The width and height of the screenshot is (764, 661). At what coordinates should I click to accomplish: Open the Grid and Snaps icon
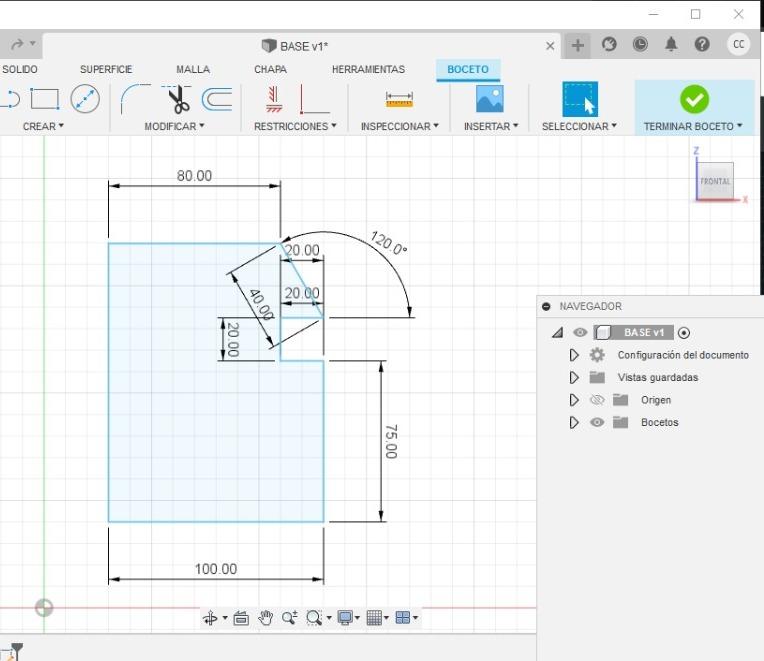coord(374,618)
